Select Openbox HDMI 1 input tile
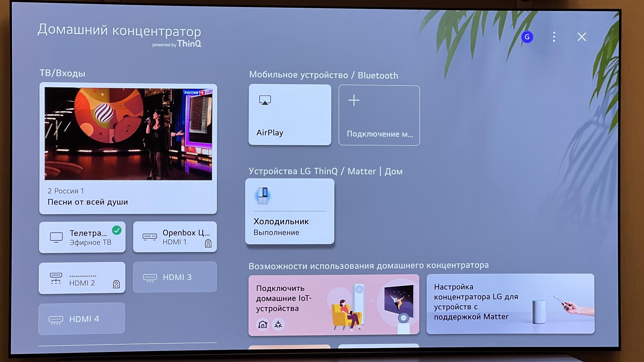This screenshot has width=644, height=362. pos(175,237)
